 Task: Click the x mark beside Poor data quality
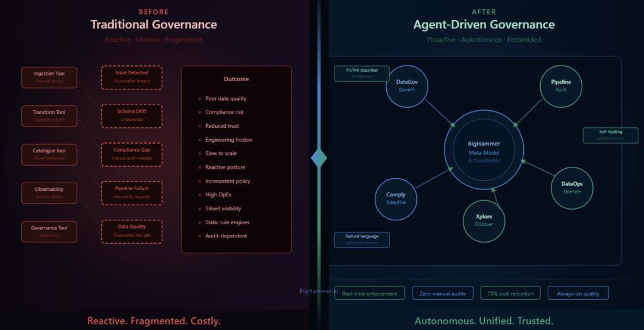pos(199,99)
